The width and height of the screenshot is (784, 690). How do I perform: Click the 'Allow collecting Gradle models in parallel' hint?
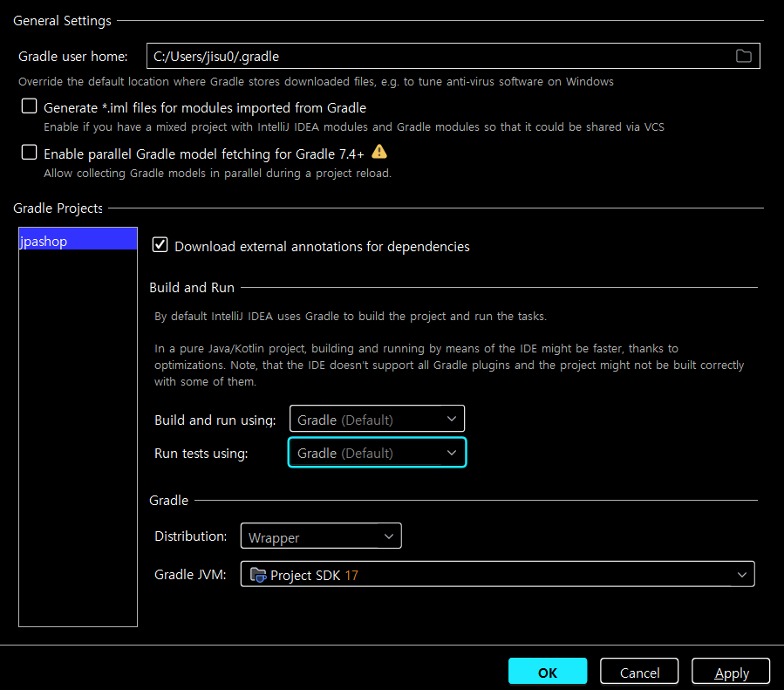click(x=217, y=174)
